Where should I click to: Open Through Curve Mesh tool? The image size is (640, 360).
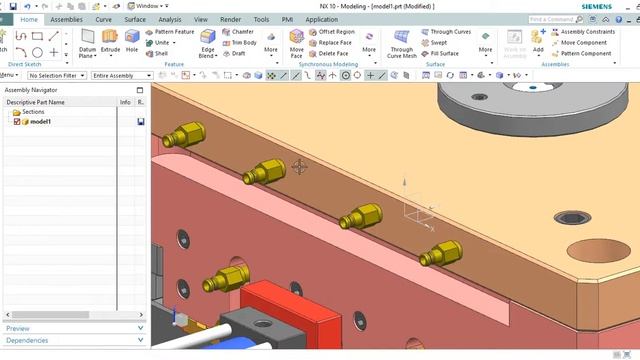402,44
